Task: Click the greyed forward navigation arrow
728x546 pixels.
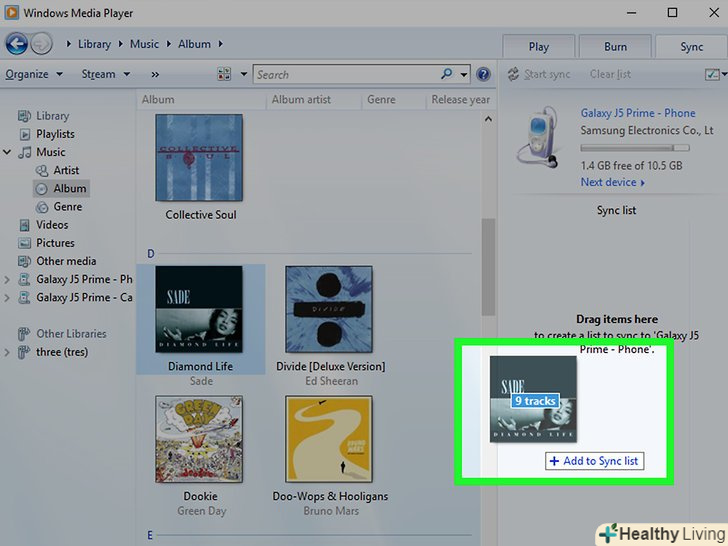Action: tap(41, 44)
